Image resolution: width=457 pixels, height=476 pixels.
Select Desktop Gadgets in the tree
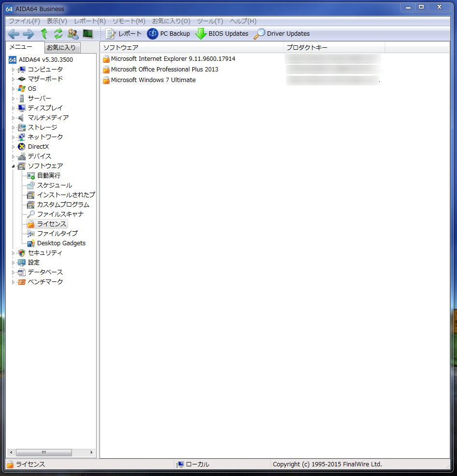click(x=61, y=243)
